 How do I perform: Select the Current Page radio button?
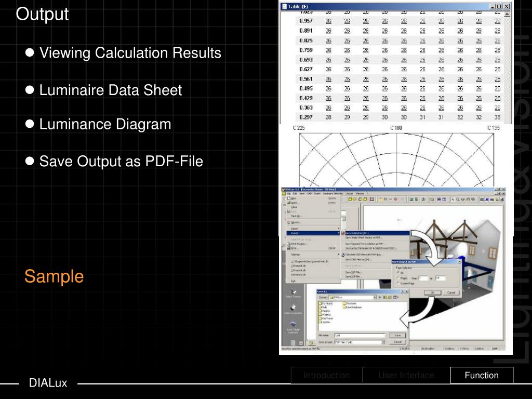click(398, 283)
